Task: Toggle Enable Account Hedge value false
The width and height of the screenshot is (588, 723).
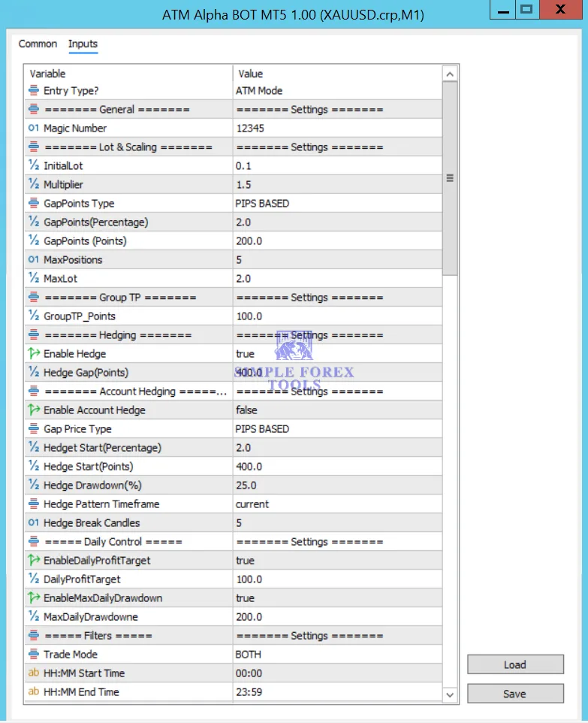Action: tap(337, 410)
